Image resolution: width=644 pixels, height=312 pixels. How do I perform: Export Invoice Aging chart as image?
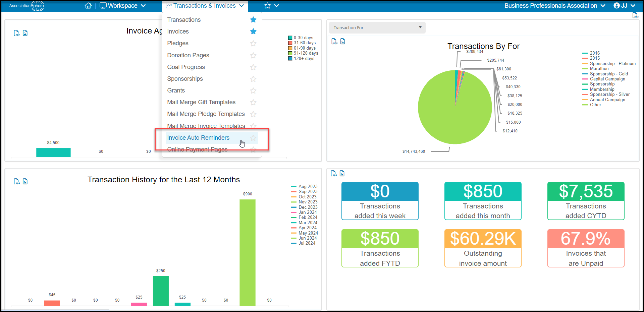[x=25, y=33]
